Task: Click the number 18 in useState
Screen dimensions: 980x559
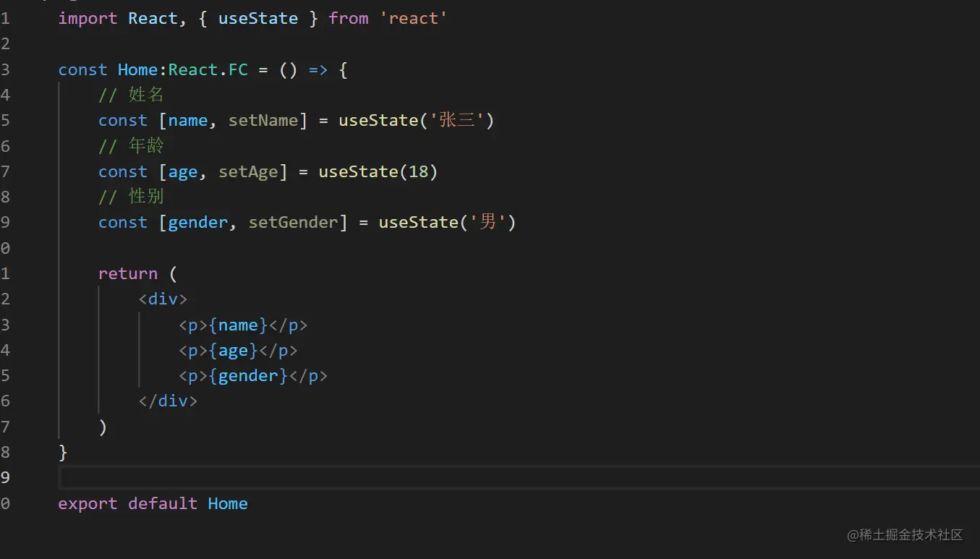Action: pos(418,171)
